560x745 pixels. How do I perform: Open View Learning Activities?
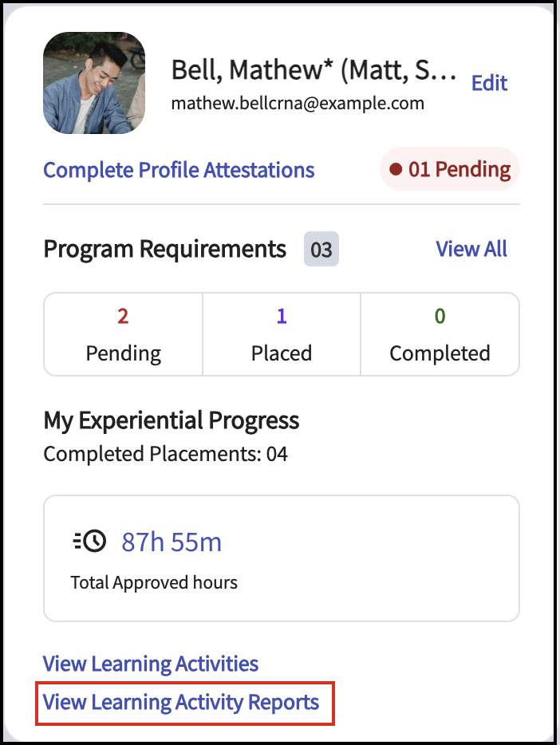[151, 664]
